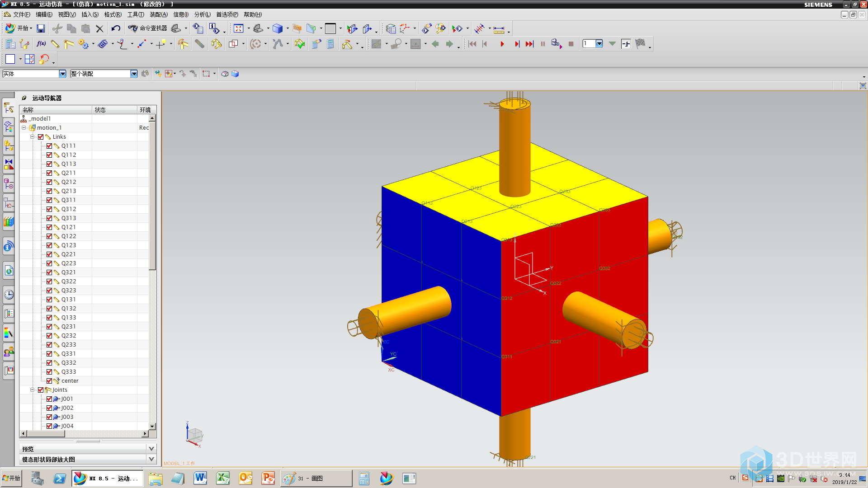868x488 pixels.
Task: Toggle the Q333 link checkbox
Action: click(49, 372)
